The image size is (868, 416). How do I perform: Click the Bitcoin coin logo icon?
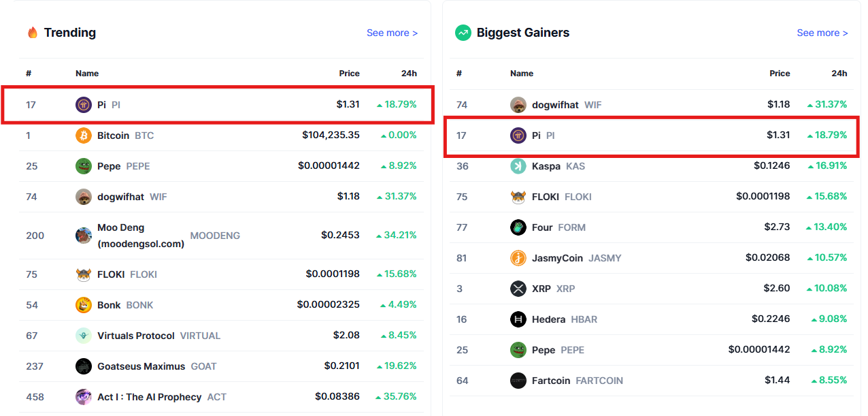pos(83,135)
